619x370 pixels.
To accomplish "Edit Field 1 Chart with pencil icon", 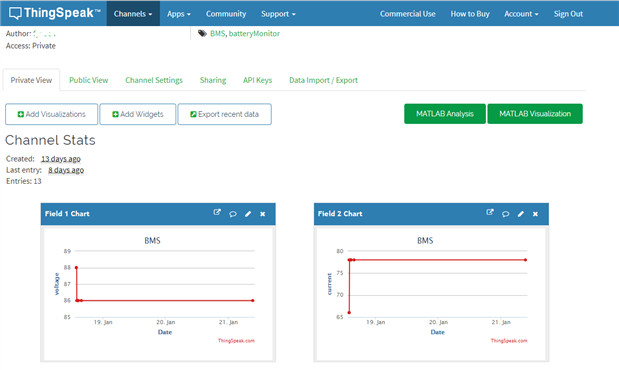I will pyautogui.click(x=248, y=214).
